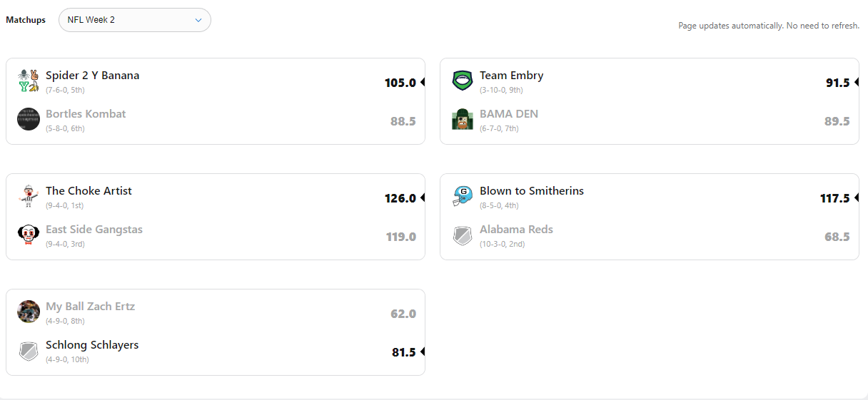Screen dimensions: 868x400
Task: Open The Choke Artist team page
Action: (x=89, y=191)
